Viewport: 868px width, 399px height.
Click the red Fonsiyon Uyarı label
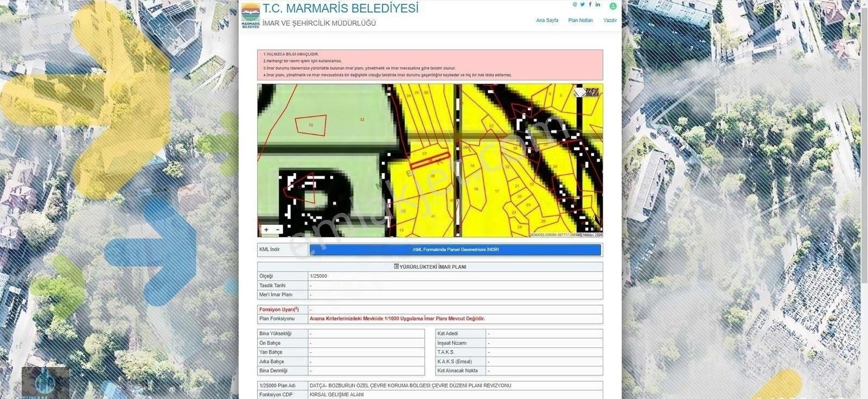click(279, 309)
